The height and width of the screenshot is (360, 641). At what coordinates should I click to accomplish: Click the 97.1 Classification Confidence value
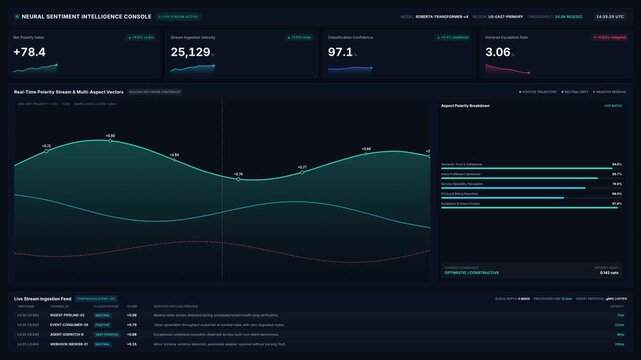[340, 52]
